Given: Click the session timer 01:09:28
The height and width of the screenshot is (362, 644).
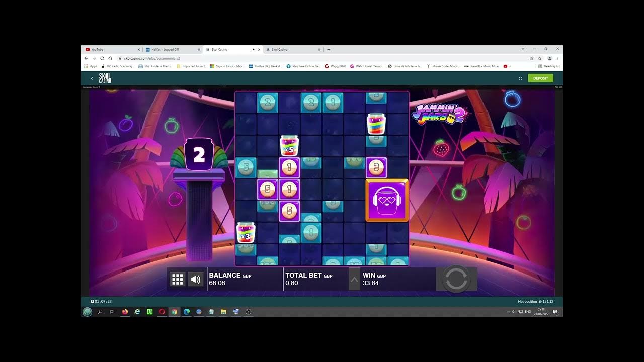Looking at the screenshot, I should coord(101,301).
